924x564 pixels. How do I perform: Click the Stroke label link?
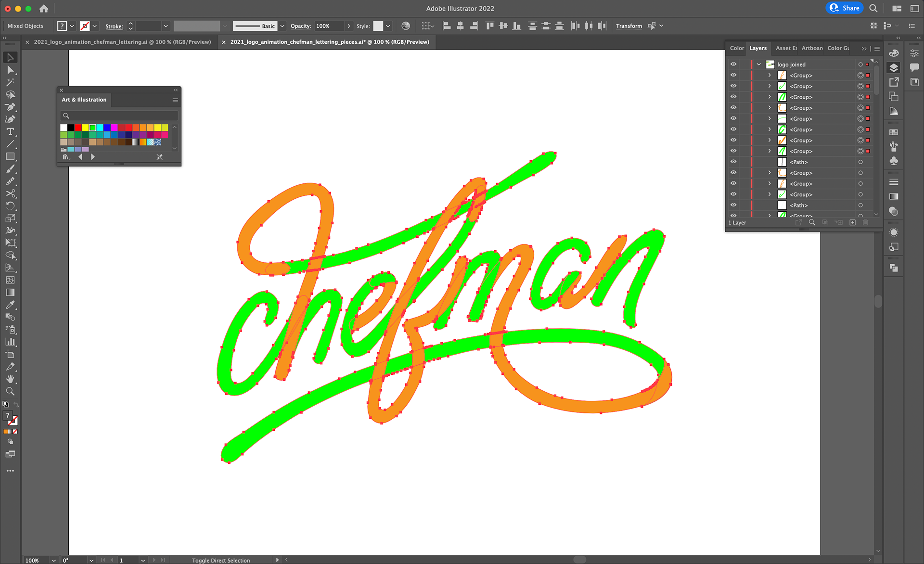tap(114, 26)
